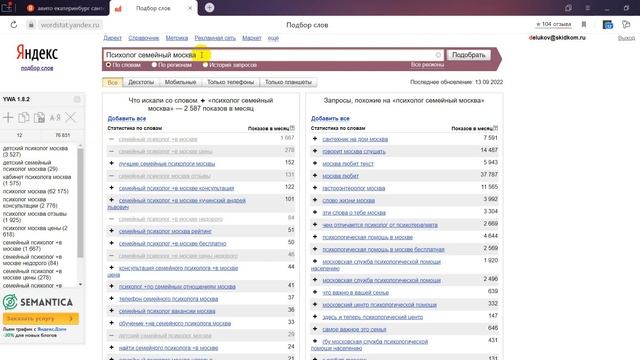Click the YWA list scroll-down arrow
The image size is (640, 360).
click(80, 284)
